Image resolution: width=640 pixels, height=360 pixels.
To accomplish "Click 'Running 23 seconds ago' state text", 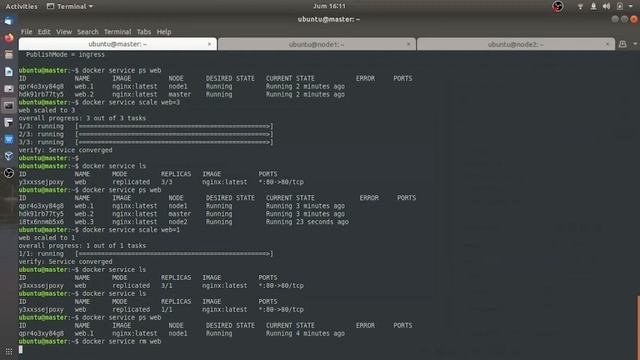I will [307, 222].
